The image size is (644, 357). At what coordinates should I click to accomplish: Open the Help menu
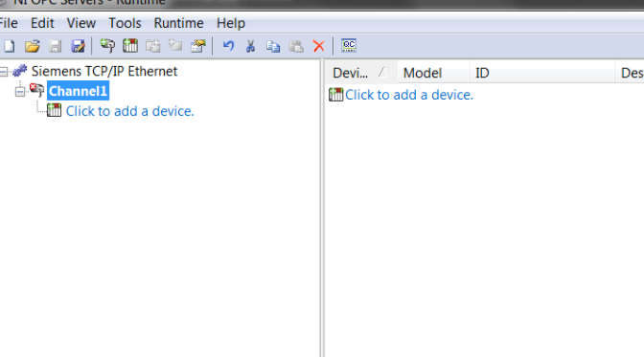pyautogui.click(x=231, y=23)
